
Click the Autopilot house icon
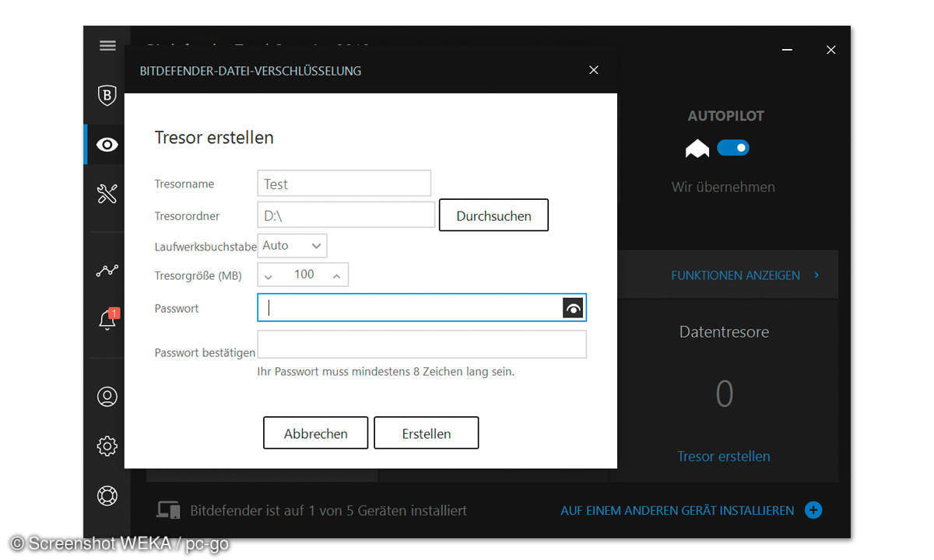[x=697, y=148]
